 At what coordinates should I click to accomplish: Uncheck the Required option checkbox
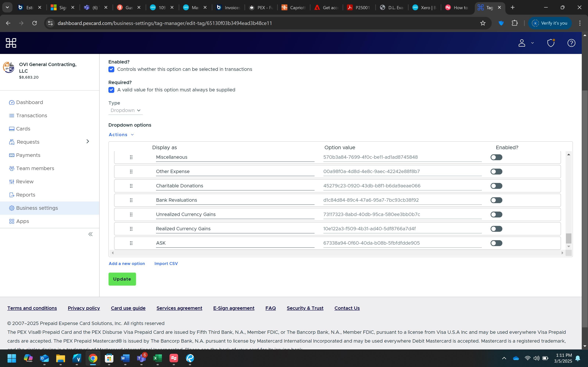click(111, 90)
